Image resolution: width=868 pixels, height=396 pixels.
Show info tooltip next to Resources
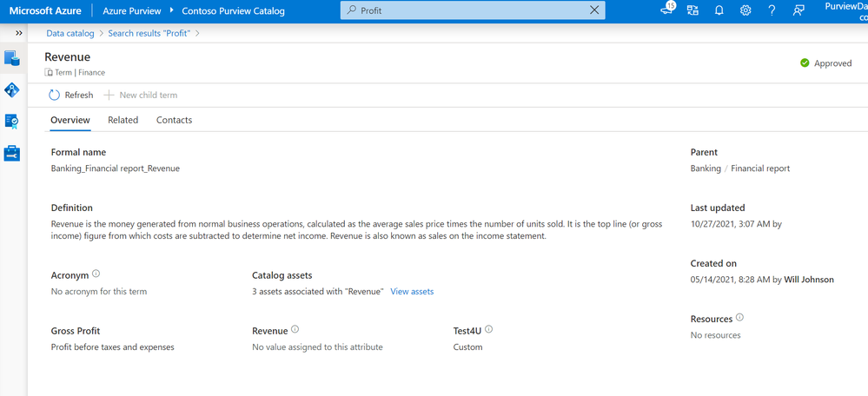coord(739,318)
